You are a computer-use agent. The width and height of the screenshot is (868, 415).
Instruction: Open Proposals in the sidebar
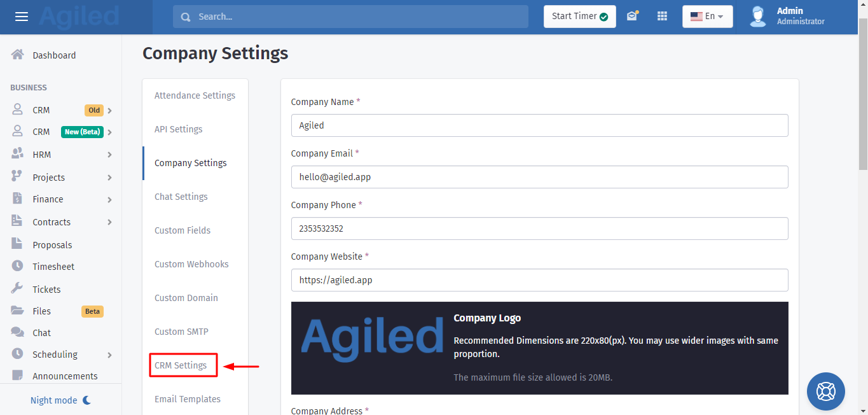point(52,244)
